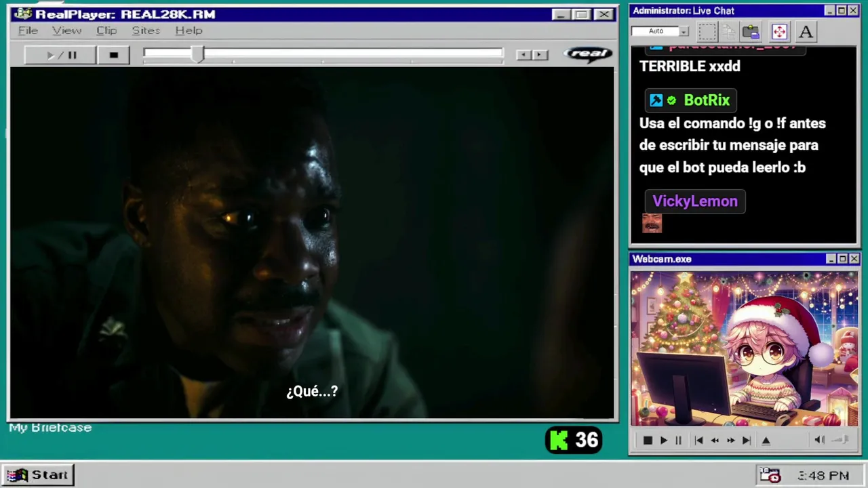Open the Auto font size dropdown in Live Chat
Screen dimensions: 868x488
(684, 31)
